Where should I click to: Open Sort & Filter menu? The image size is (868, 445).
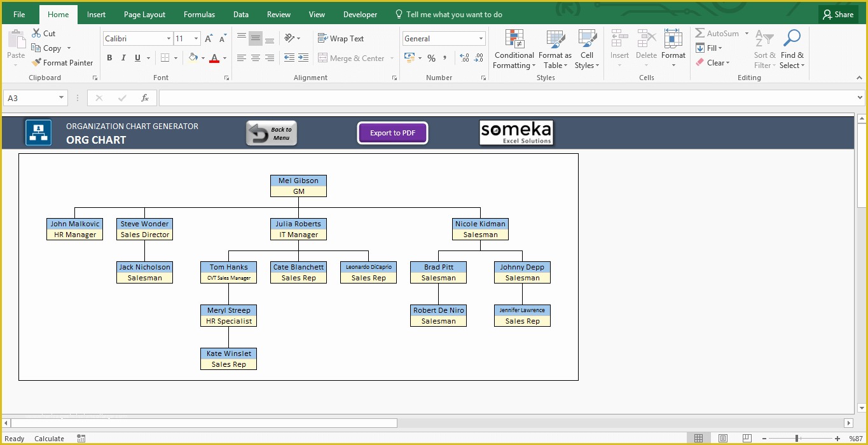click(x=765, y=50)
